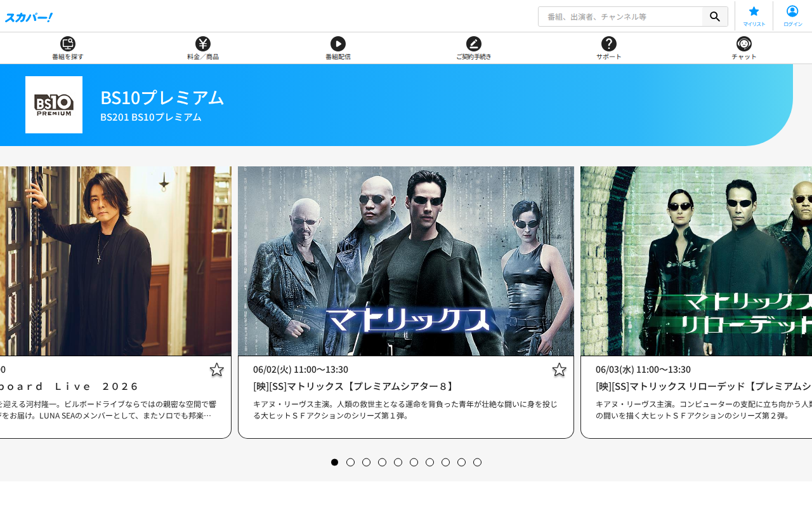Screen dimensions: 812x508
Task: Open the Billboard Live 2026 photo
Action: coord(115,261)
